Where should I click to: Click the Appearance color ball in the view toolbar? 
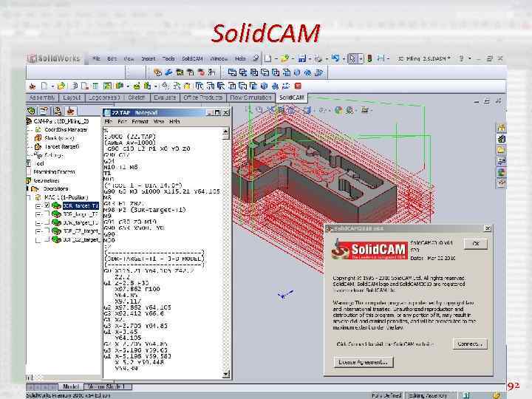point(338,110)
